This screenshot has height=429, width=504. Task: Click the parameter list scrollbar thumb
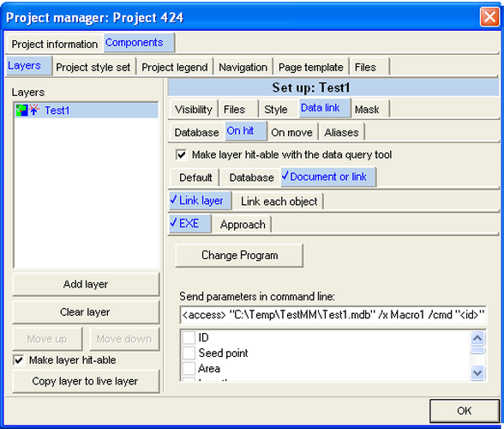coord(477,350)
